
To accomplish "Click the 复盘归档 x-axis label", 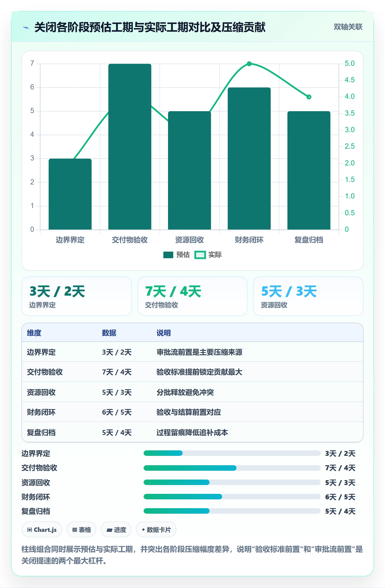I will pos(309,240).
